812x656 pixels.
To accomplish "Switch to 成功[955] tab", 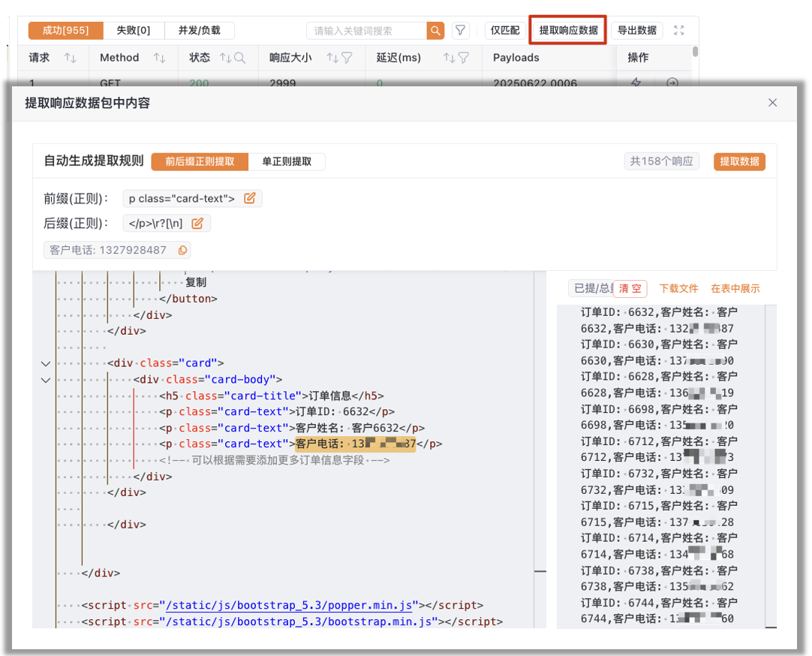I will click(66, 31).
